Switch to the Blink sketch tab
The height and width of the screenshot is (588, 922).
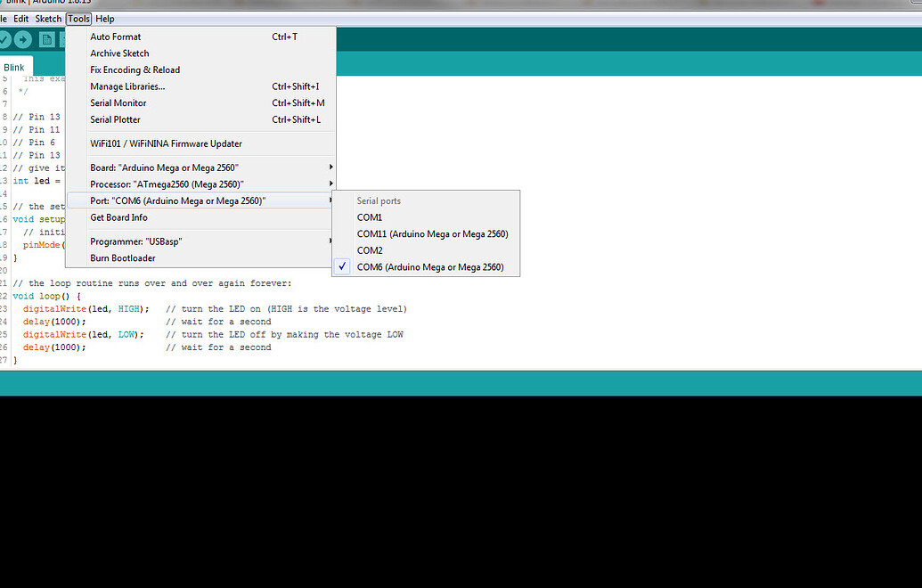(x=13, y=66)
